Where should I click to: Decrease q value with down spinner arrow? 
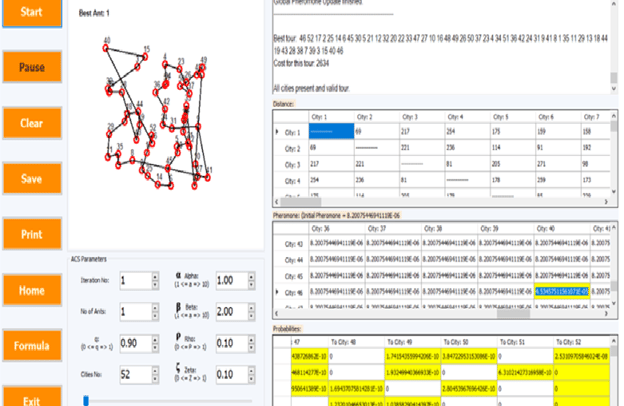coord(155,347)
